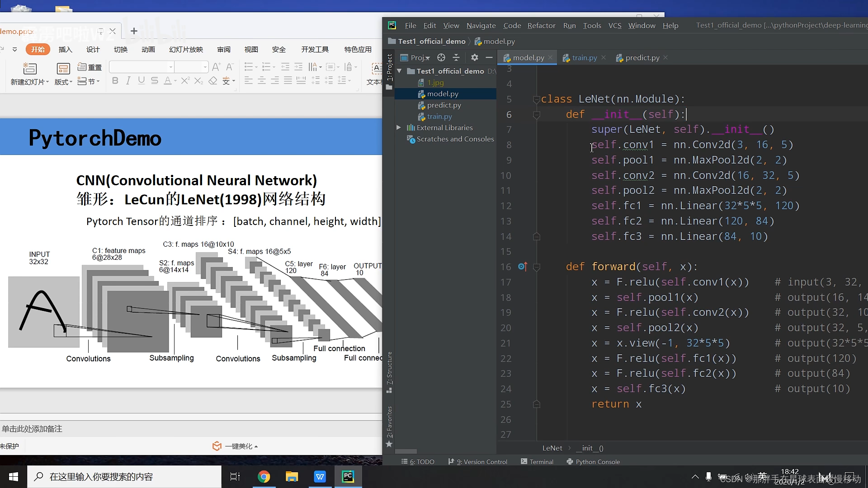868x488 pixels.
Task: Collapse the Test1_official_demo folder
Action: coord(399,71)
